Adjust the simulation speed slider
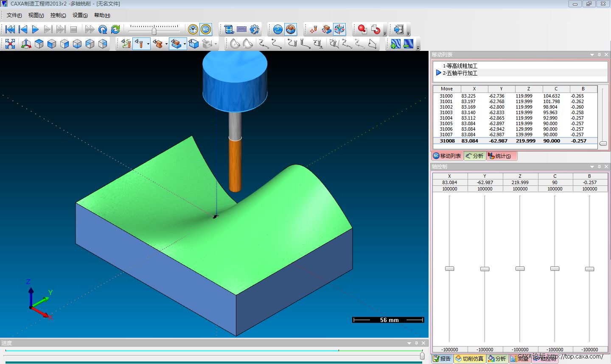 pyautogui.click(x=154, y=31)
